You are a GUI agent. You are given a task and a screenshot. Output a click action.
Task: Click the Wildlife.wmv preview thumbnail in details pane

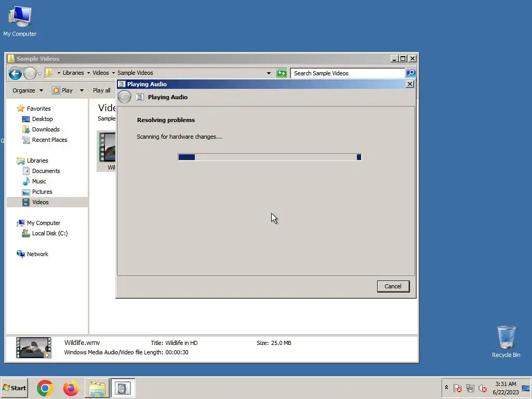click(x=34, y=348)
